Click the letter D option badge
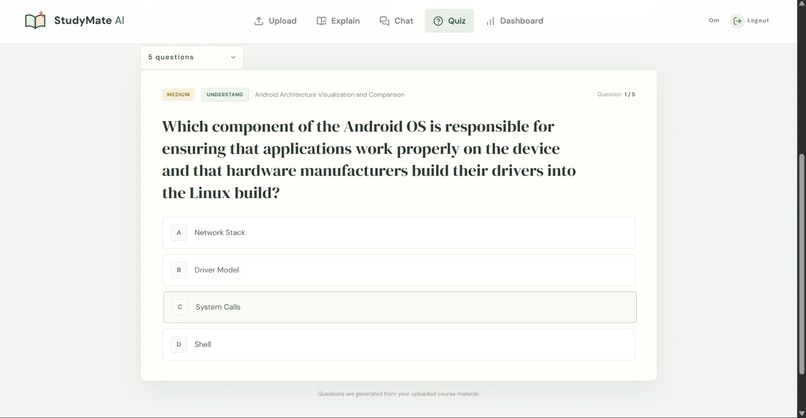This screenshot has height=418, width=806. click(x=178, y=344)
